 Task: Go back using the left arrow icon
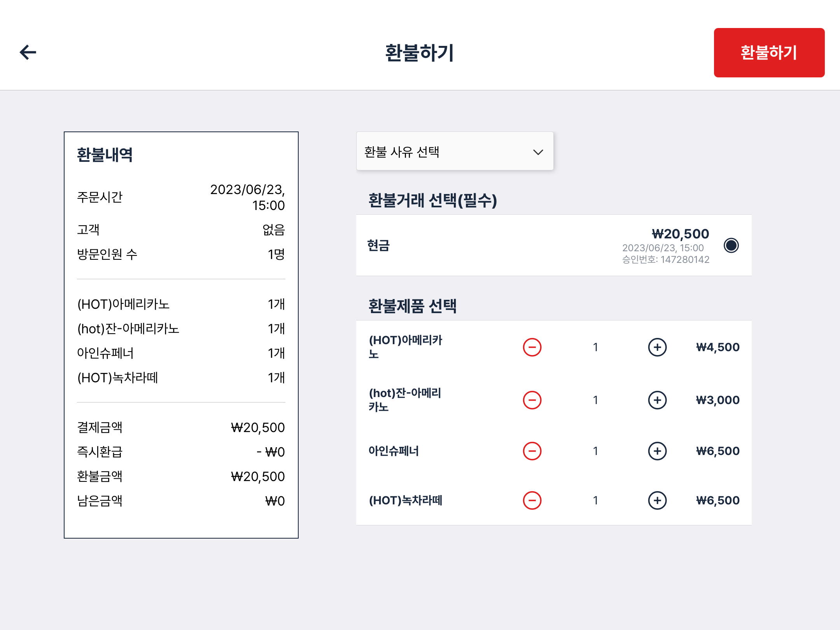[28, 52]
